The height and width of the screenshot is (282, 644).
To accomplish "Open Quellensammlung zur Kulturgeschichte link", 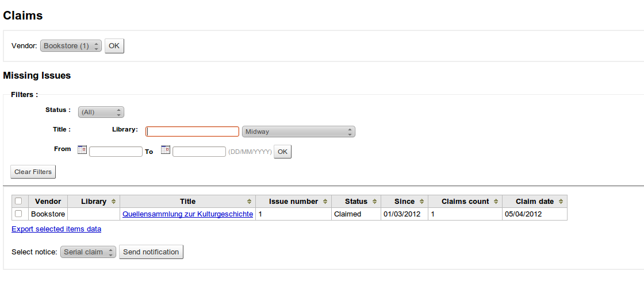I will (187, 214).
